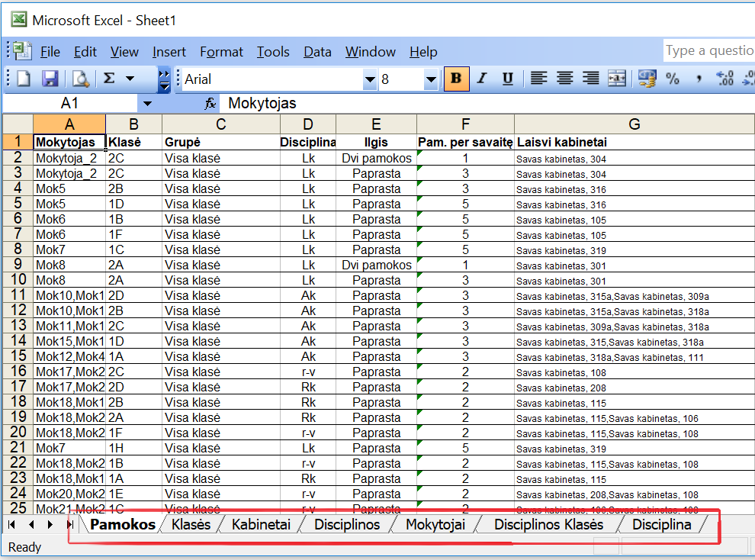This screenshot has width=755, height=560.
Task: Toggle Bold formatting off
Action: click(456, 79)
